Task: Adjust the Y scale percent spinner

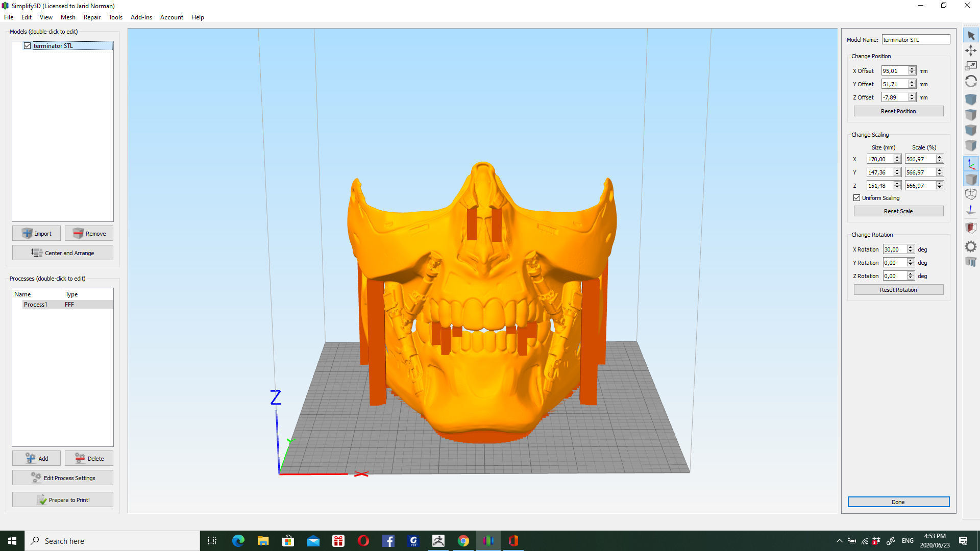Action: pyautogui.click(x=939, y=172)
